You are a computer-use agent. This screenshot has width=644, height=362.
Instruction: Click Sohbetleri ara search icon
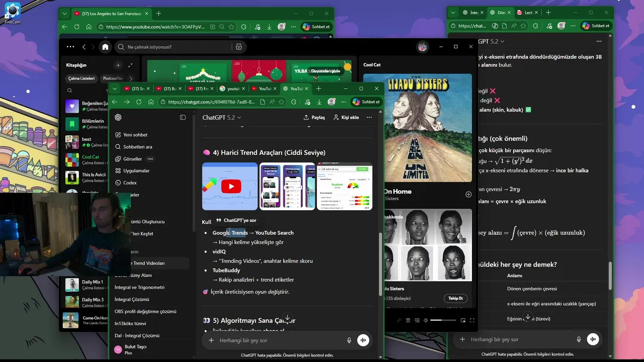118,147
